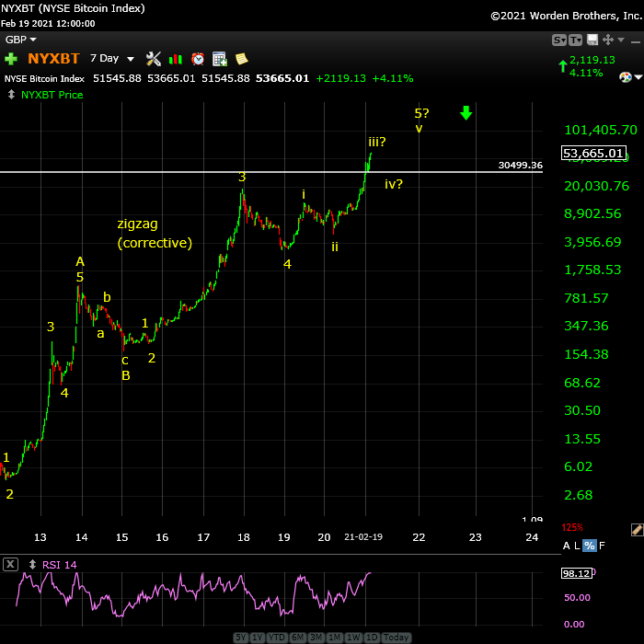The height and width of the screenshot is (644, 644).
Task: Click the calendar add-indicator icon
Action: tap(220, 59)
